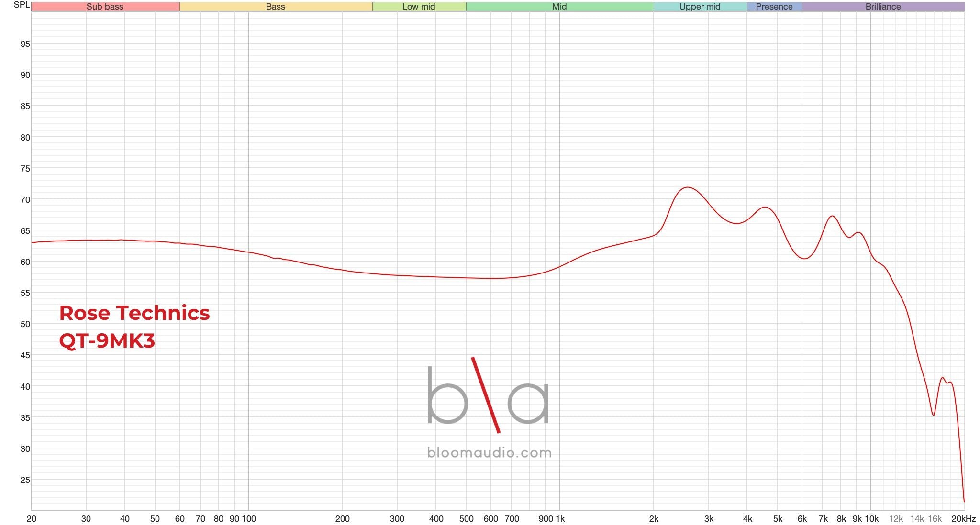Image resolution: width=980 pixels, height=525 pixels.
Task: Click the 2k frequency tick label
Action: coord(654,519)
